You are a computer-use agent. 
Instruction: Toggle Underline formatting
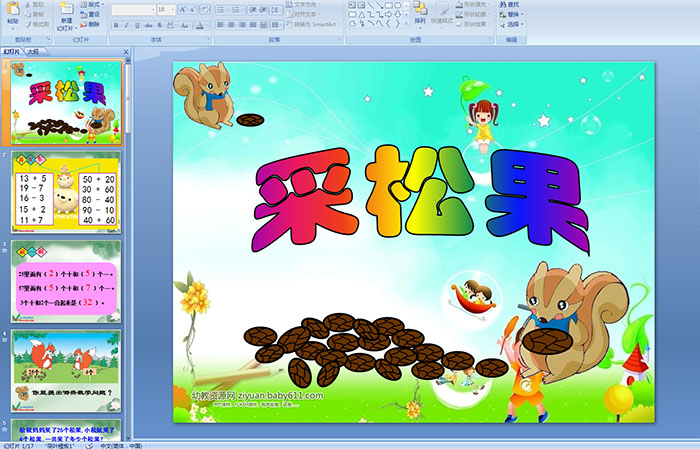point(137,25)
